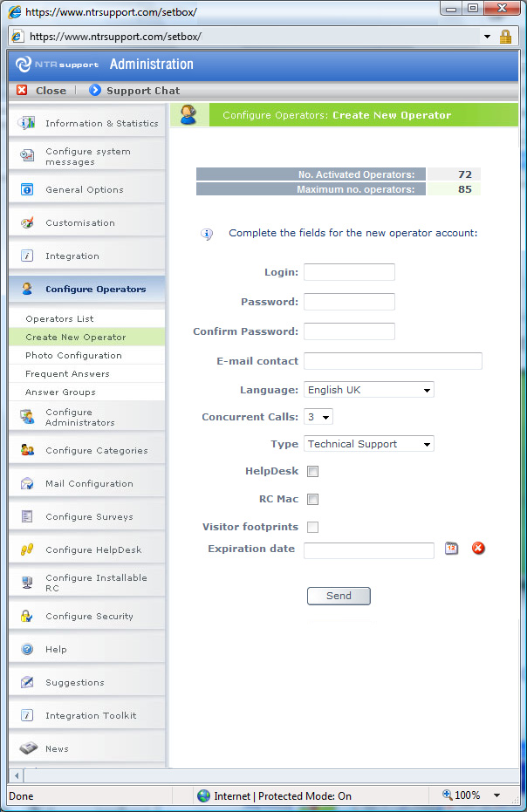Viewport: 527px width, 812px height.
Task: Click the Information & Statistics sidebar icon
Action: click(x=27, y=123)
